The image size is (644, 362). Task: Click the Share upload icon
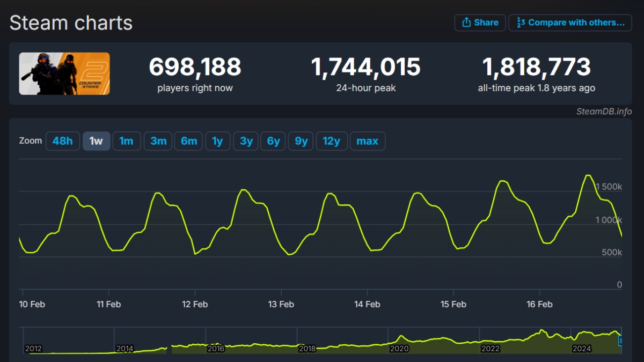(466, 23)
